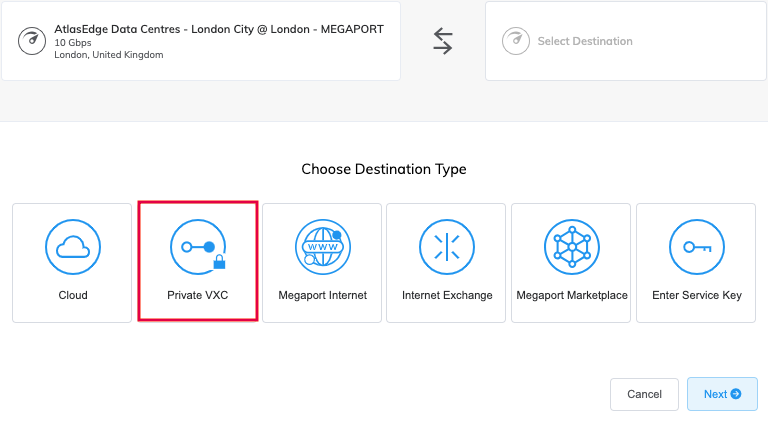Click the Megaport Internet label
This screenshot has height=434, width=768.
tap(322, 295)
